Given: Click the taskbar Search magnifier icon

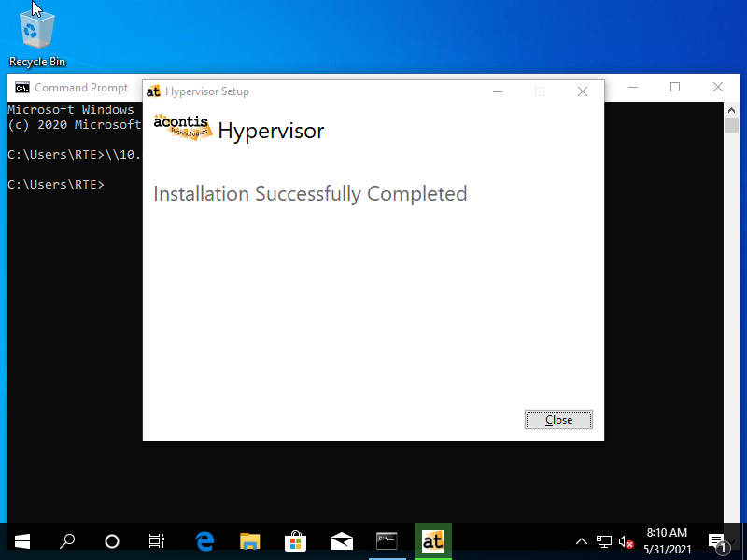Looking at the screenshot, I should (67, 541).
